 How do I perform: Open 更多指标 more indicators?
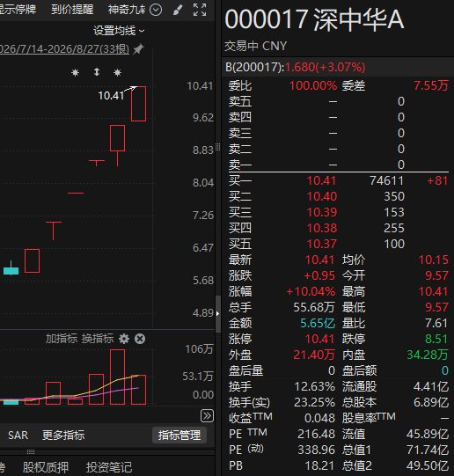63,436
